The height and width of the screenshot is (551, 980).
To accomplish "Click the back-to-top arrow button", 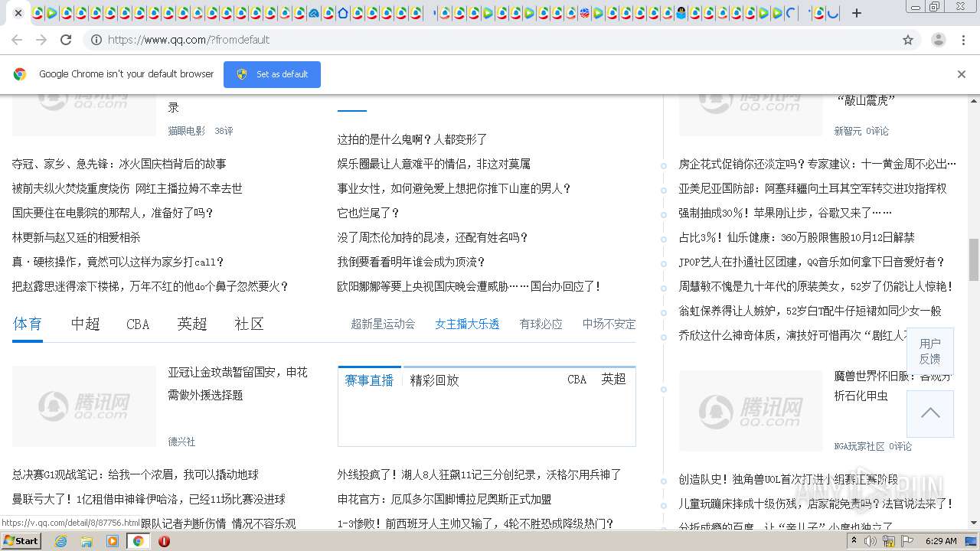I will [930, 413].
